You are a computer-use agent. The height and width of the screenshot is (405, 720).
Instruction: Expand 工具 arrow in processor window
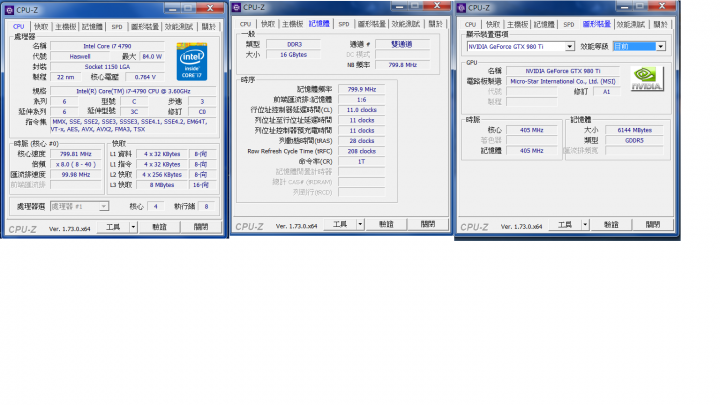133,227
